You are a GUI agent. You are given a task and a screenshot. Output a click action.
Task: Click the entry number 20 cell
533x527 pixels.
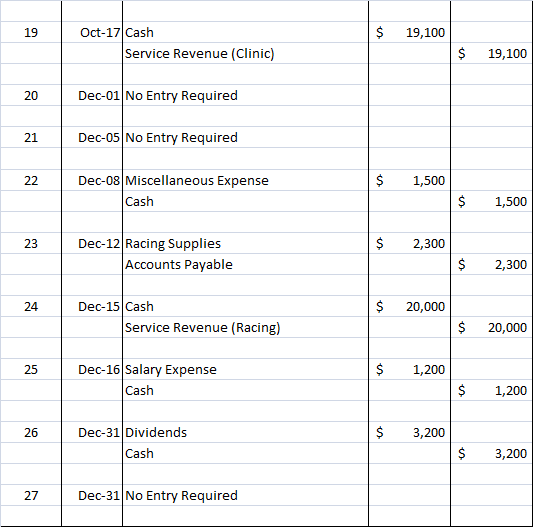pyautogui.click(x=31, y=96)
